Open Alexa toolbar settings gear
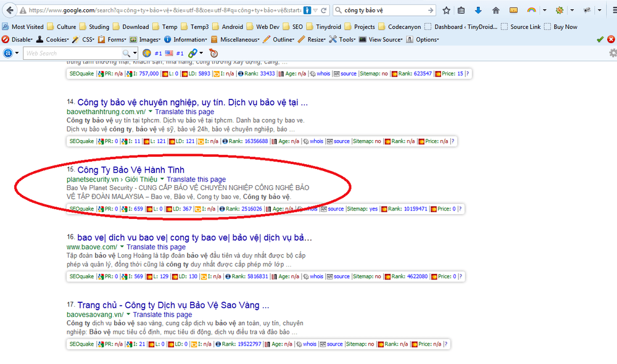 [x=613, y=53]
